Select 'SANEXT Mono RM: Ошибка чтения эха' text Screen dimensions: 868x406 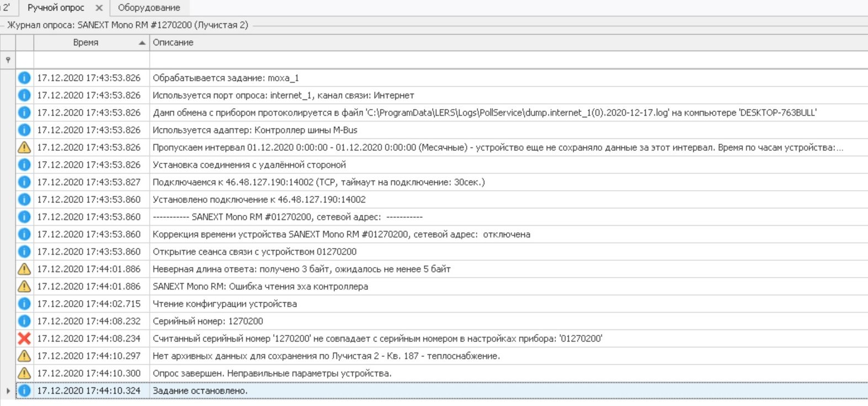(x=260, y=286)
